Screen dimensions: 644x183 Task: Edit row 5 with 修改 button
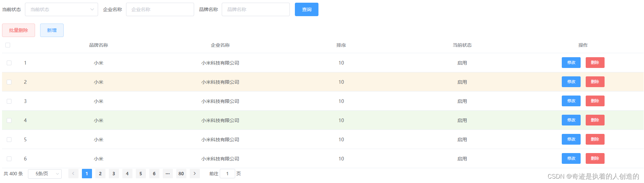[571, 139]
